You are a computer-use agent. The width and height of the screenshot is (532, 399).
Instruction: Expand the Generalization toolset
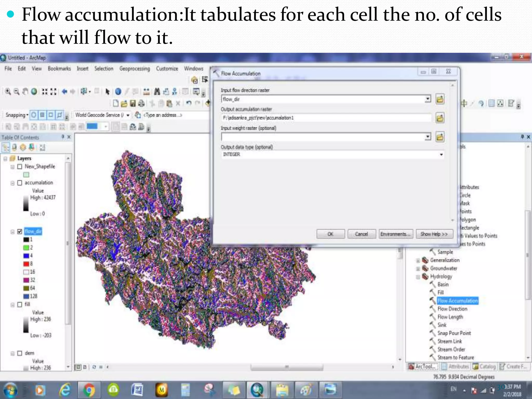[418, 261]
